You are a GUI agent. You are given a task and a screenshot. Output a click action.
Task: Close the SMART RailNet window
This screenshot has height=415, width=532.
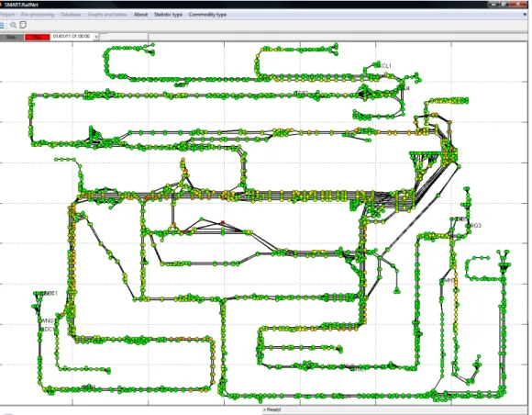(x=518, y=4)
